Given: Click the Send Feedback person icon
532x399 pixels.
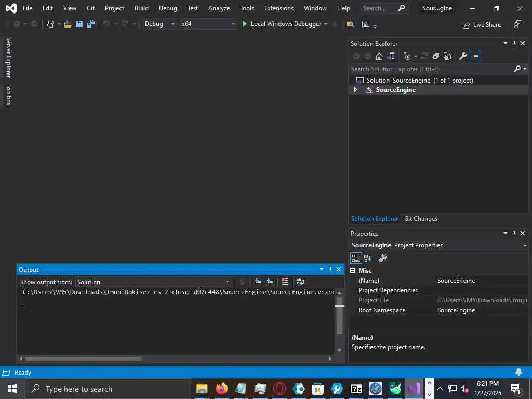Looking at the screenshot, I should coord(517,24).
